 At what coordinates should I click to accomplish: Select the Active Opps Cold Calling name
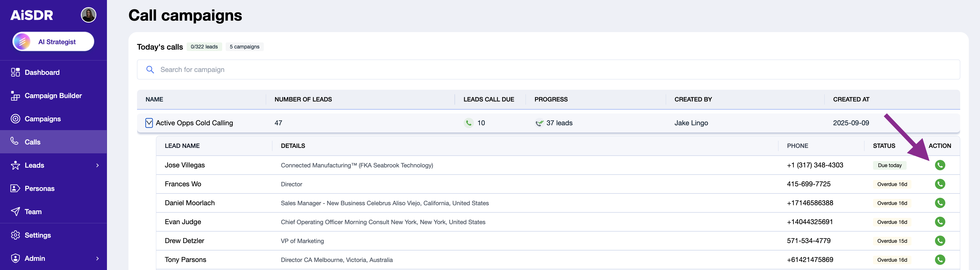[x=194, y=123]
